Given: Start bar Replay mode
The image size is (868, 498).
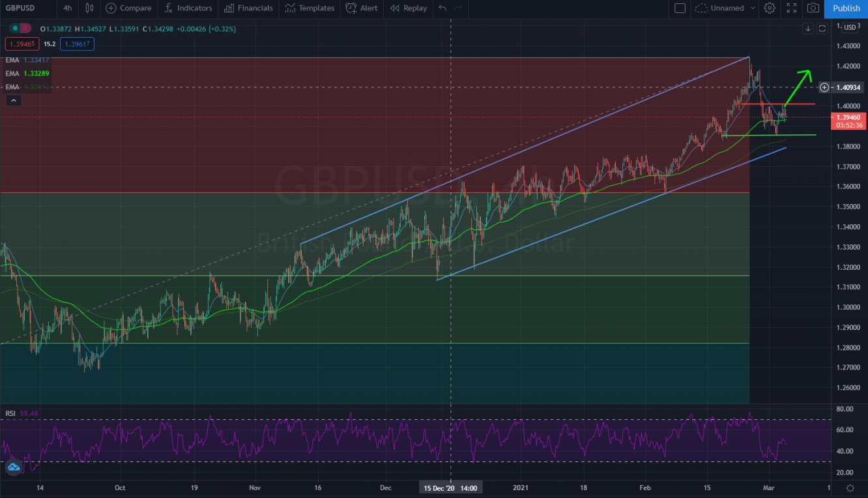Looking at the screenshot, I should 409,8.
